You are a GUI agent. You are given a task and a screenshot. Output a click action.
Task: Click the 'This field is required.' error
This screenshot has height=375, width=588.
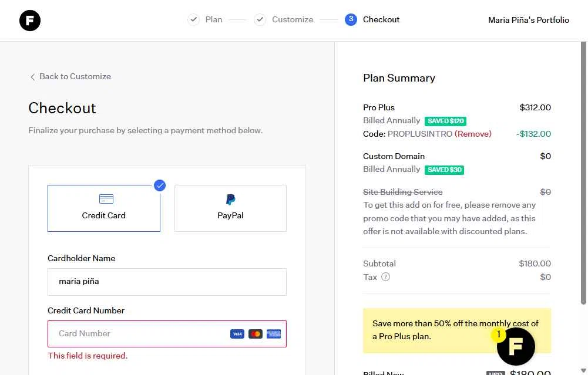tap(88, 356)
